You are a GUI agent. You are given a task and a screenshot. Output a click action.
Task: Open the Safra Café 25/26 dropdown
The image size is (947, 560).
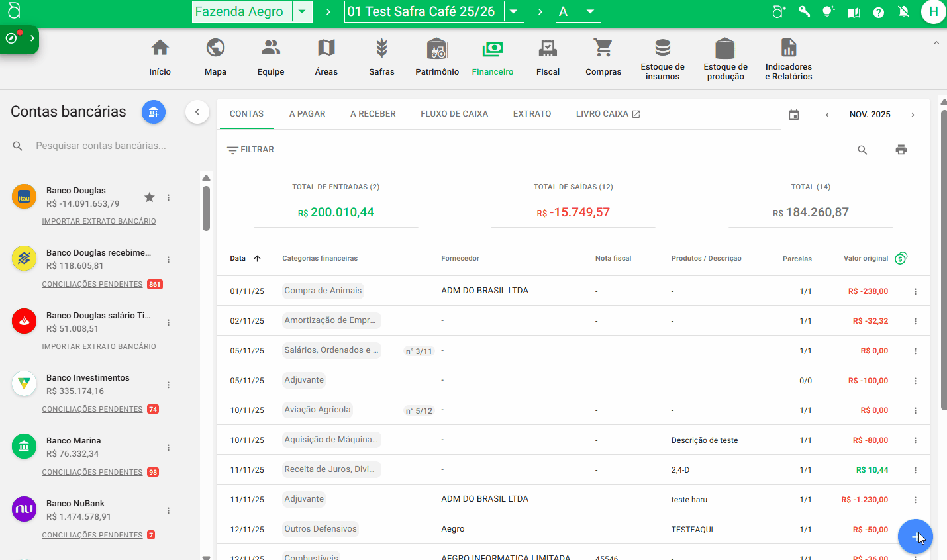click(x=514, y=12)
